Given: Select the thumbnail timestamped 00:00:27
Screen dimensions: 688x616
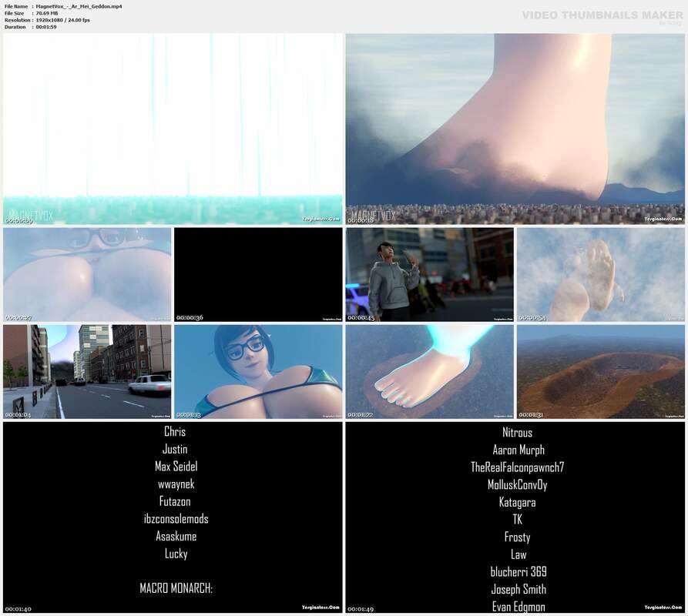Looking at the screenshot, I should point(87,274).
